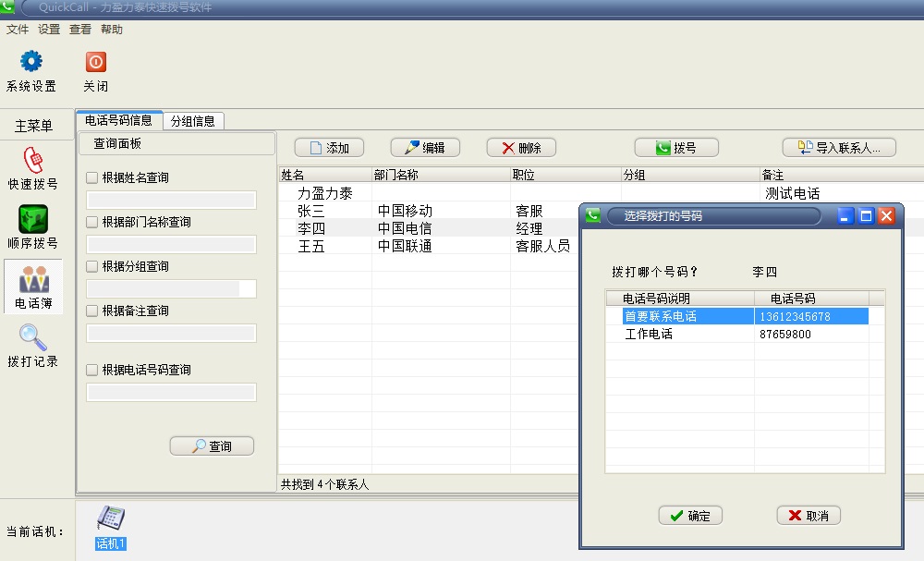The width and height of the screenshot is (924, 561).
Task: Open the 电话簿 sidebar item
Action: [x=34, y=280]
